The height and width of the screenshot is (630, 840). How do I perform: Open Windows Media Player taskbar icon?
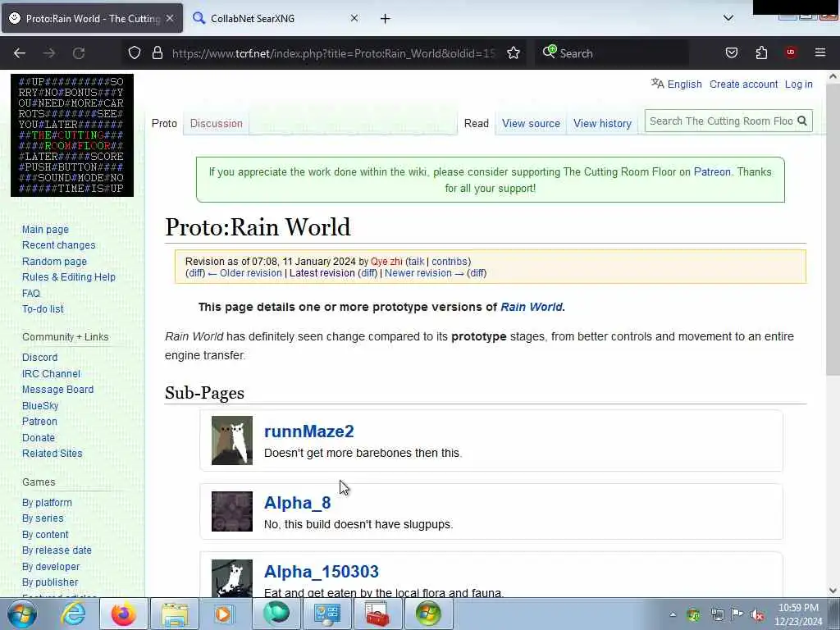(223, 614)
